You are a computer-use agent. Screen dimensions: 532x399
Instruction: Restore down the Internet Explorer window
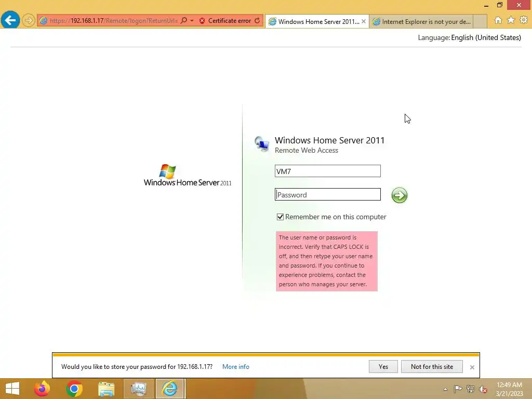coord(500,5)
